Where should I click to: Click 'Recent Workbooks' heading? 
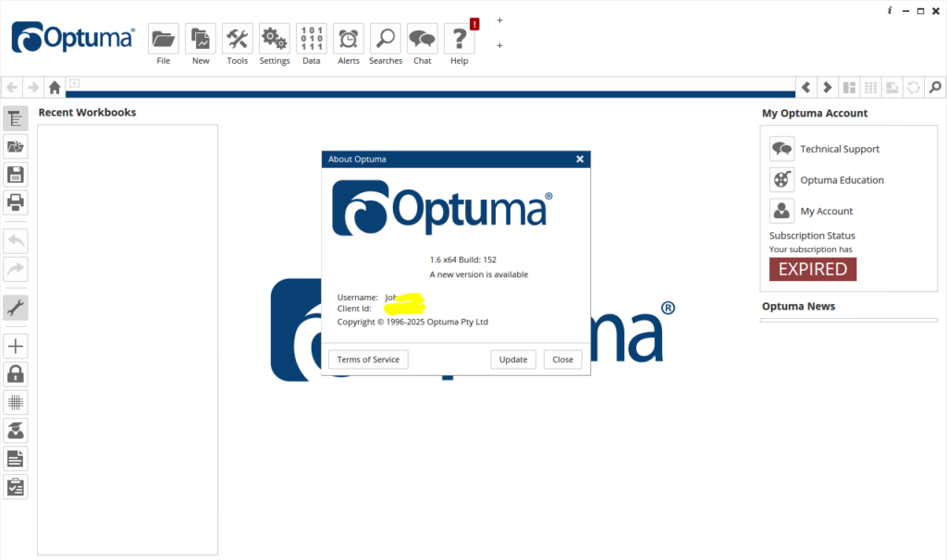(x=88, y=112)
